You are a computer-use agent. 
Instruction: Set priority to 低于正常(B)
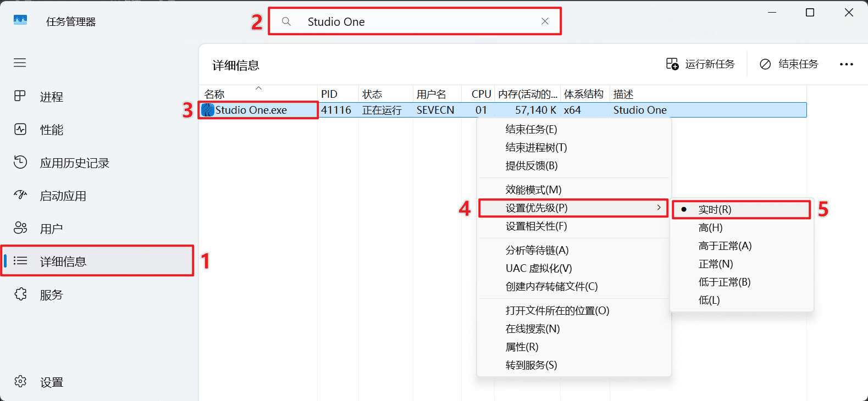point(742,282)
